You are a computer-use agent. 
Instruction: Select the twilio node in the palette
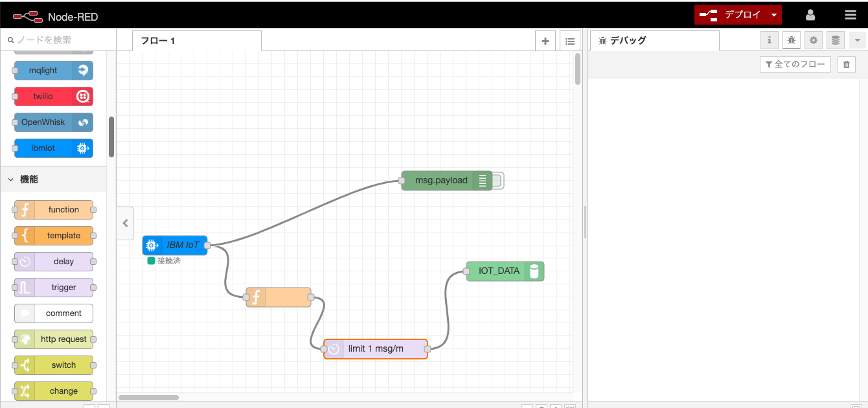coord(53,96)
